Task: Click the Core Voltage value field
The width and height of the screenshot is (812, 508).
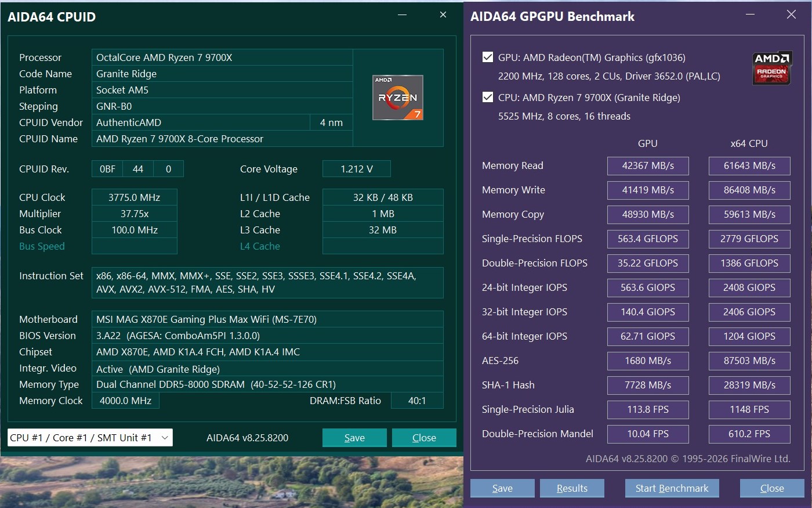Action: coord(357,169)
